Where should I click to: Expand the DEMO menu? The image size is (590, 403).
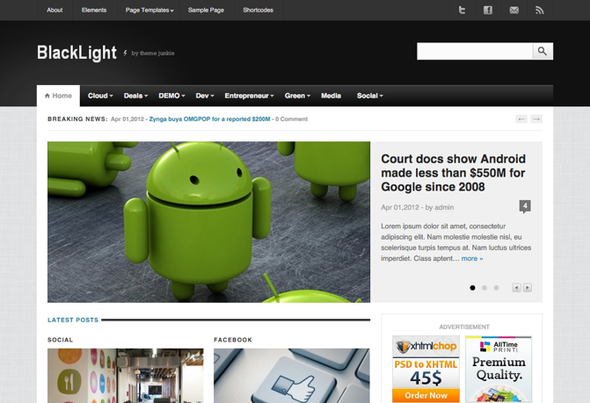172,96
